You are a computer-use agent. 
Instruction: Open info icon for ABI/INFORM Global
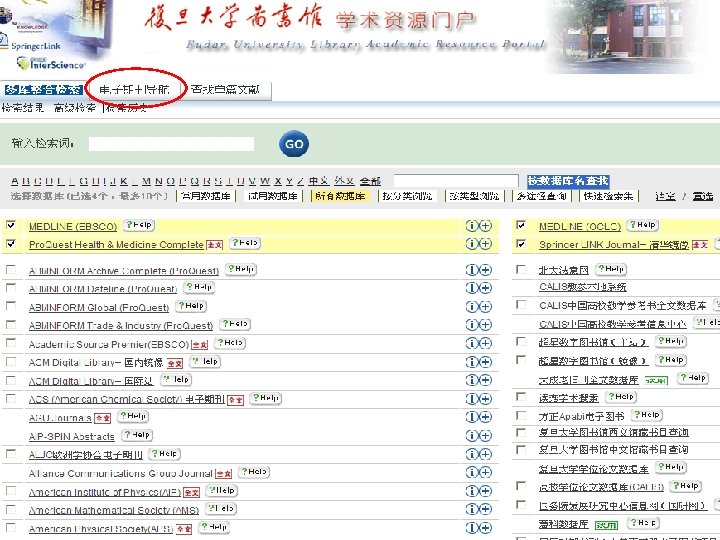(472, 306)
